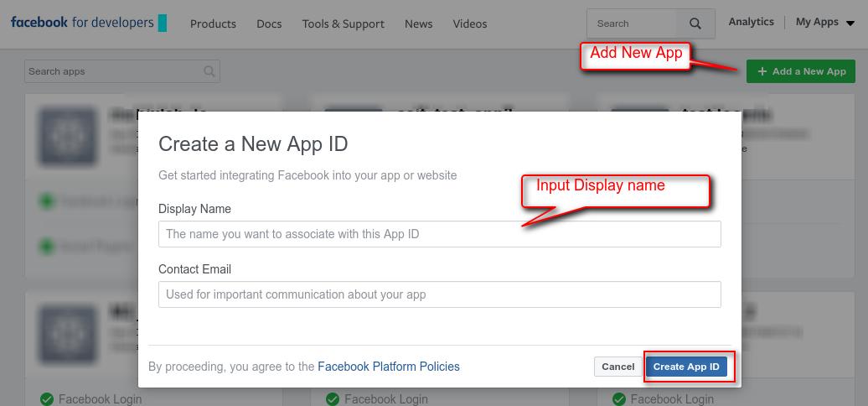Click into the Search apps field

pos(113,72)
